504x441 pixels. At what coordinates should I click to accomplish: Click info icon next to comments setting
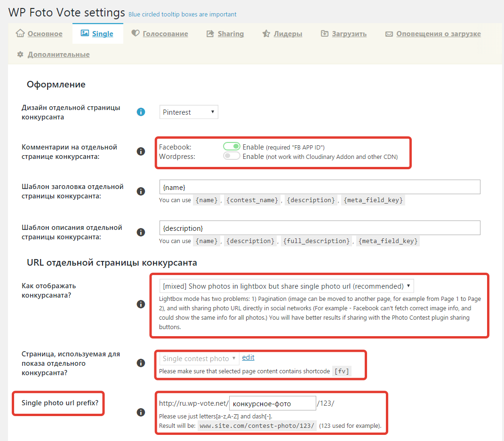(141, 151)
